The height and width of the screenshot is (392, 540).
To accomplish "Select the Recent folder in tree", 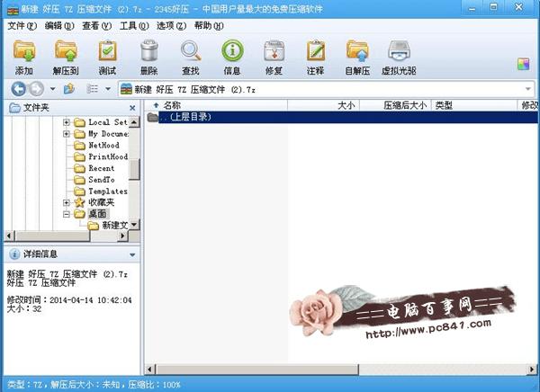I will [101, 168].
